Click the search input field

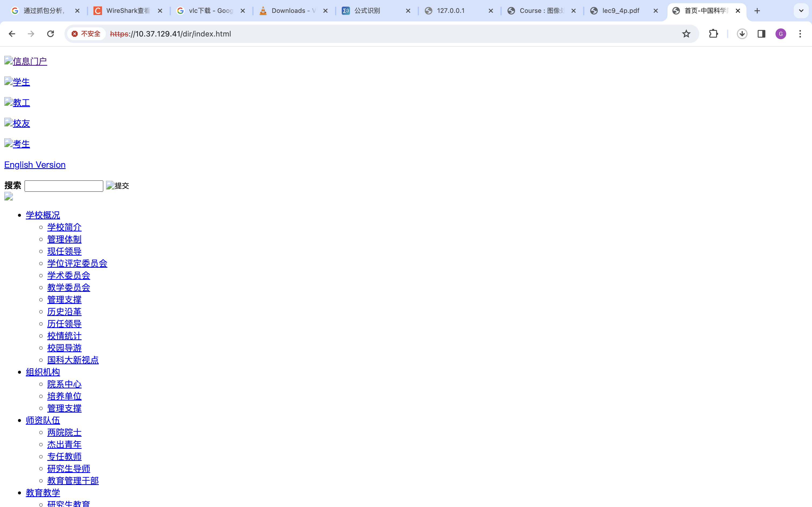coord(64,186)
